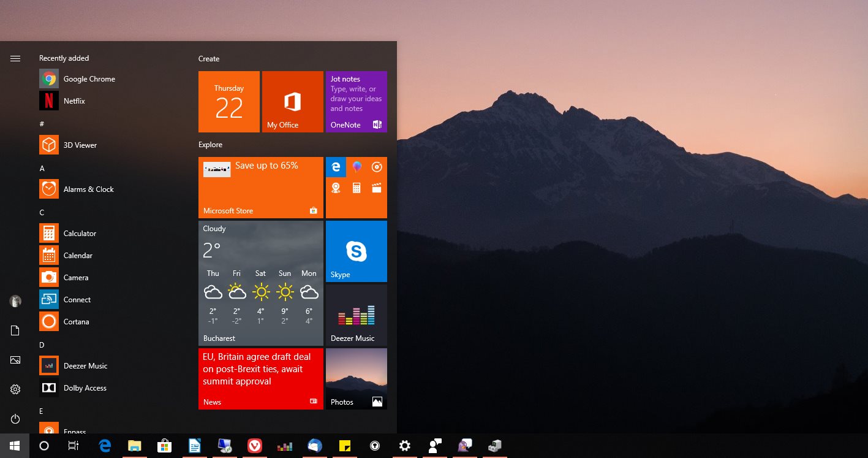Switch to Feedback Hub on the taskbar
Screen dimensions: 868x458
pos(435,446)
